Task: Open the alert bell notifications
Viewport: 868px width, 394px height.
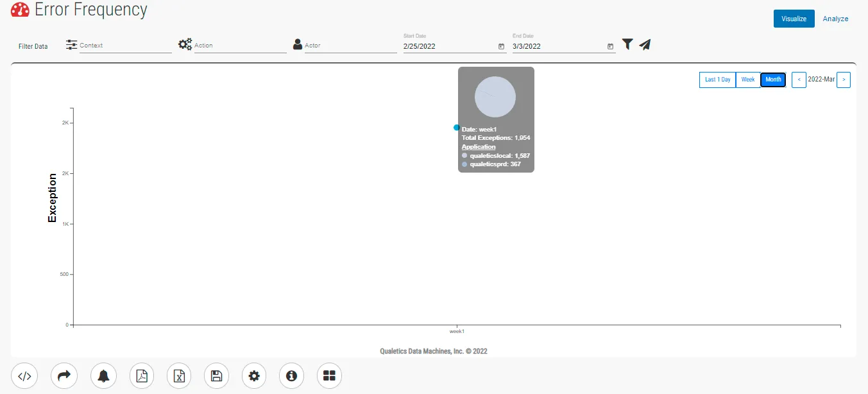Action: [x=103, y=376]
